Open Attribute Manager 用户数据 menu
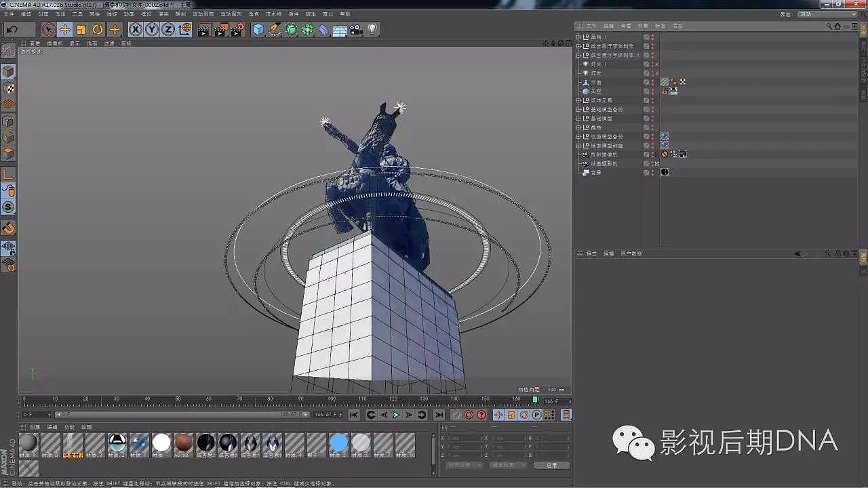 point(631,253)
